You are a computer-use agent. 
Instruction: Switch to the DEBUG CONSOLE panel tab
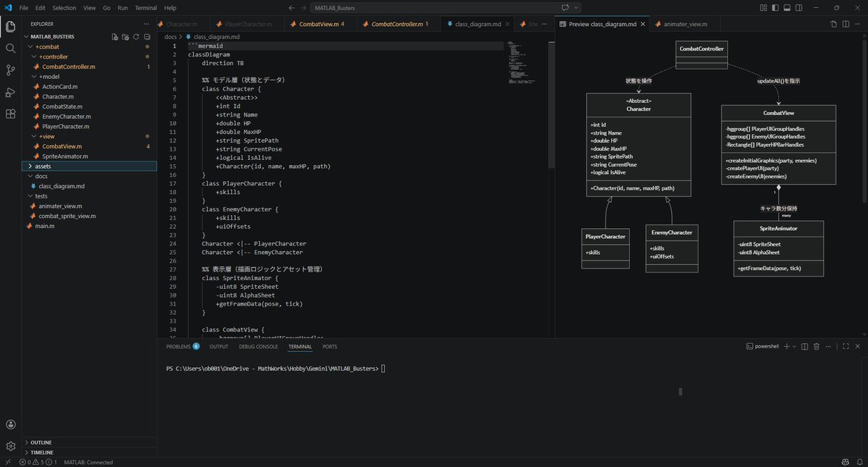(258, 347)
